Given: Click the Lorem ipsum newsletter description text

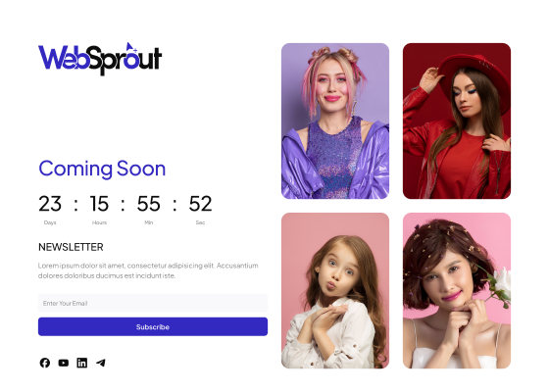Looking at the screenshot, I should pyautogui.click(x=148, y=270).
